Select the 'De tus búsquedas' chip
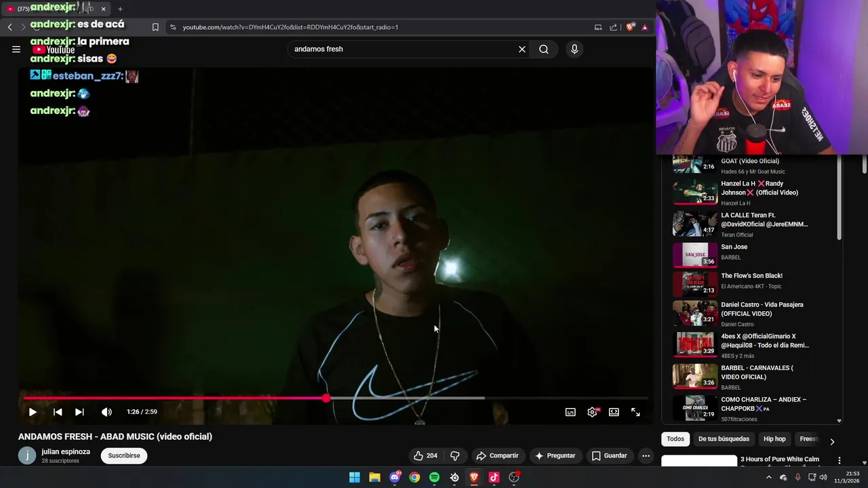 (724, 439)
